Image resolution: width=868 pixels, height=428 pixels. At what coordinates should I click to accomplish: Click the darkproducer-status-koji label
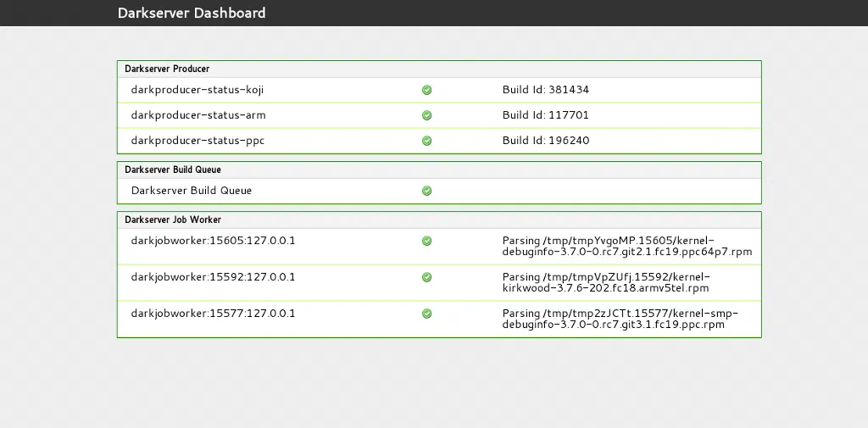click(197, 90)
